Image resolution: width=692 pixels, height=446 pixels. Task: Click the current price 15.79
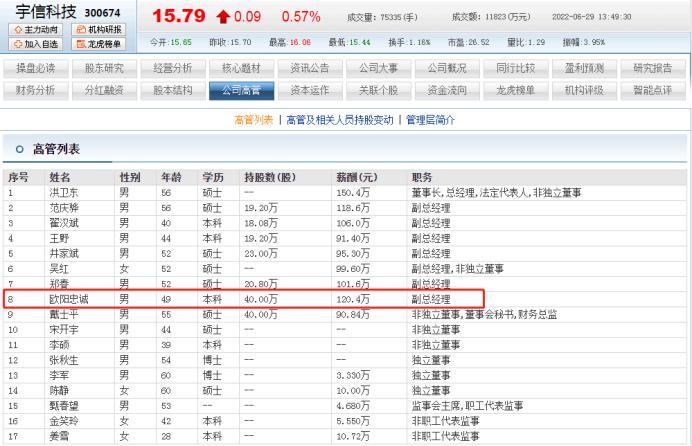click(179, 16)
